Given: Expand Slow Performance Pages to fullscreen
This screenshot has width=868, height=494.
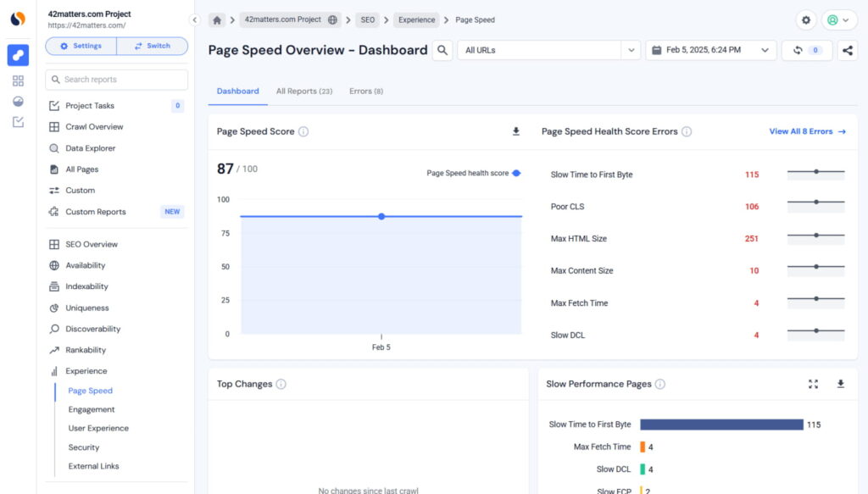Looking at the screenshot, I should coord(813,384).
